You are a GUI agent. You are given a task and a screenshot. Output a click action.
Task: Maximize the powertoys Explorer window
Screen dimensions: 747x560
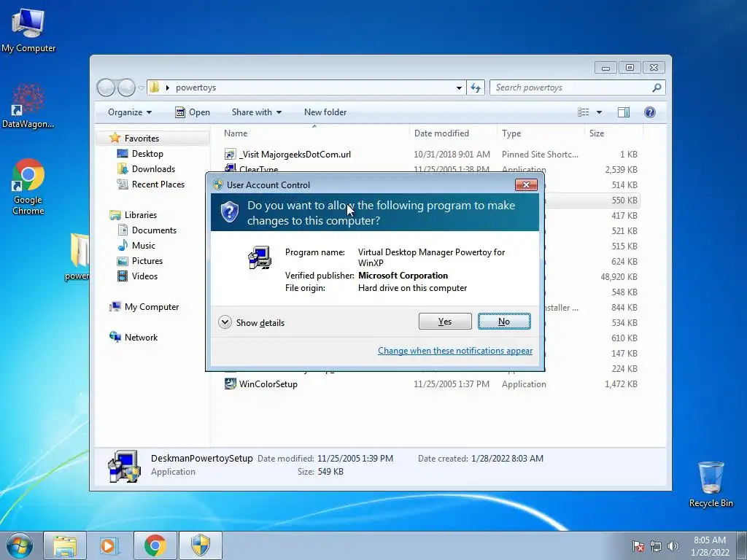pyautogui.click(x=630, y=68)
